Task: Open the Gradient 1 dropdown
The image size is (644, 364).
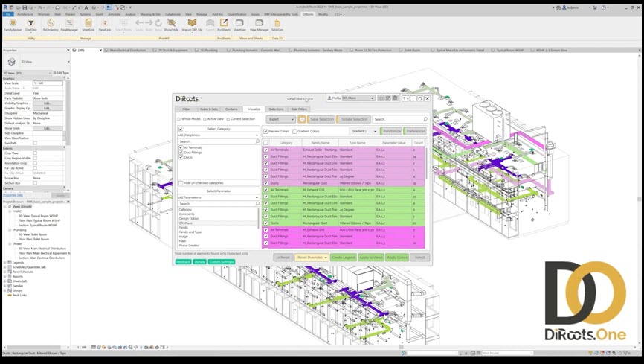Action: pos(364,131)
